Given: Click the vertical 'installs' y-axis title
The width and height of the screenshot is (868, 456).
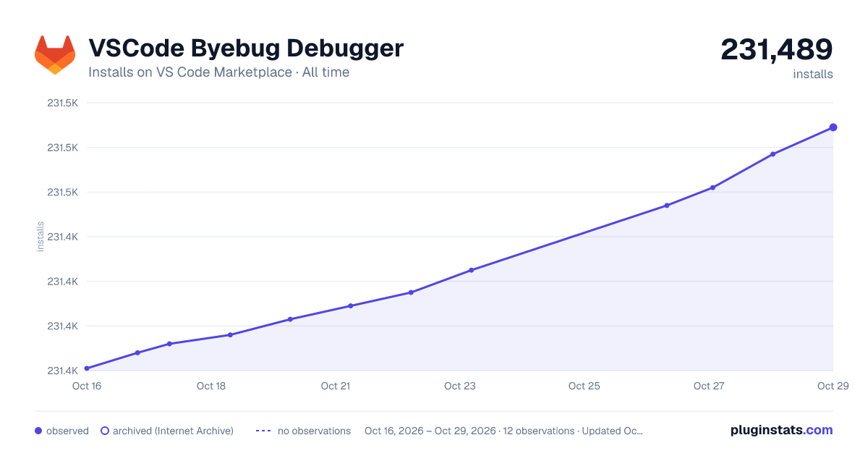Looking at the screenshot, I should point(41,237).
